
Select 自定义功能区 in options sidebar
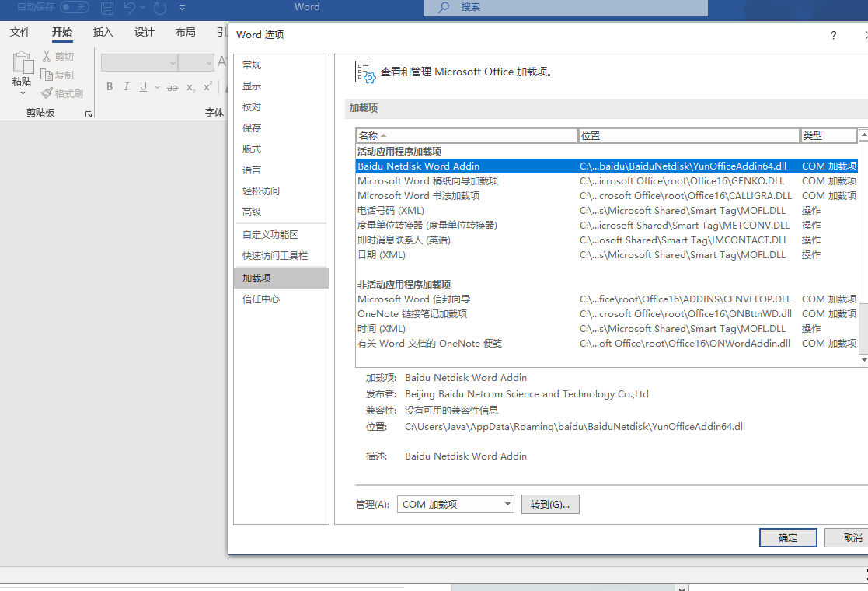(x=281, y=235)
